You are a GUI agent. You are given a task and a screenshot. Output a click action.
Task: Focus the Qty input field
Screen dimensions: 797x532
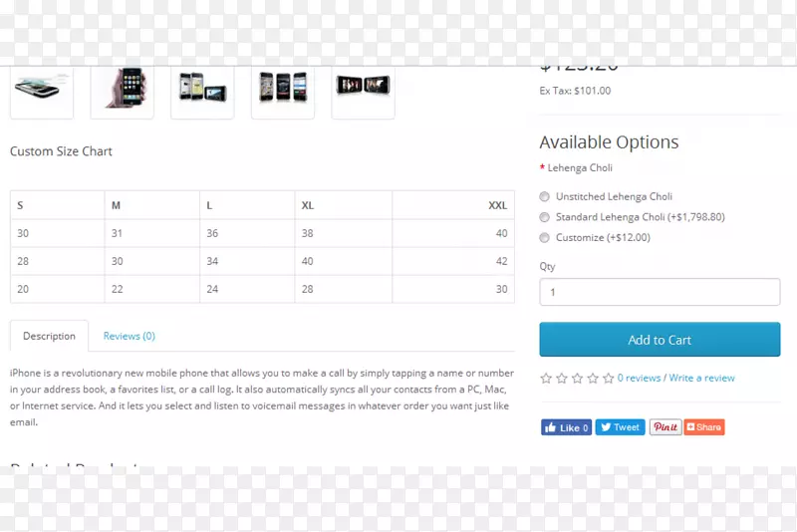pyautogui.click(x=660, y=293)
